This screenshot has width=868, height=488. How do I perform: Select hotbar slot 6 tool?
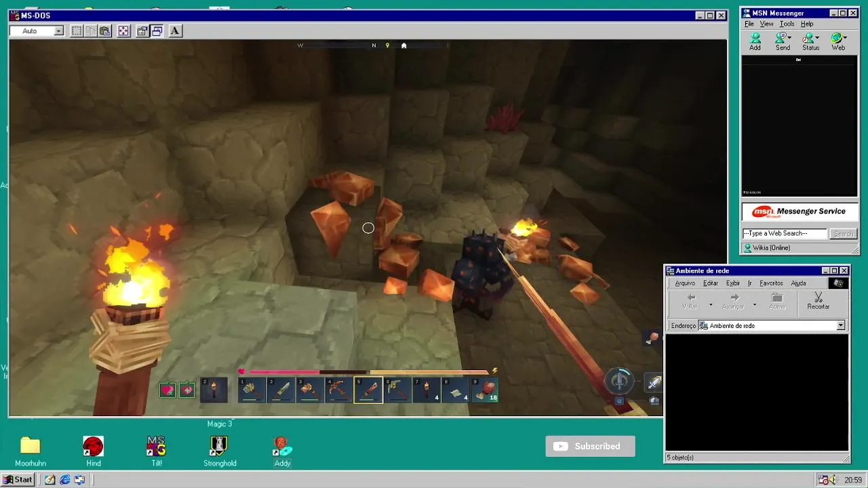398,390
